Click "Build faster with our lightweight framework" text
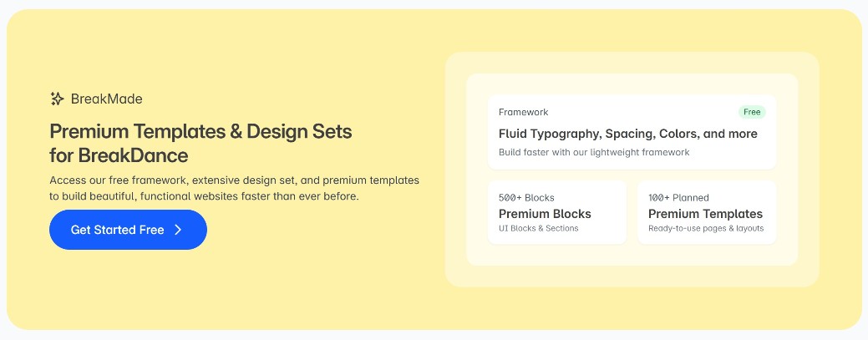 [594, 152]
